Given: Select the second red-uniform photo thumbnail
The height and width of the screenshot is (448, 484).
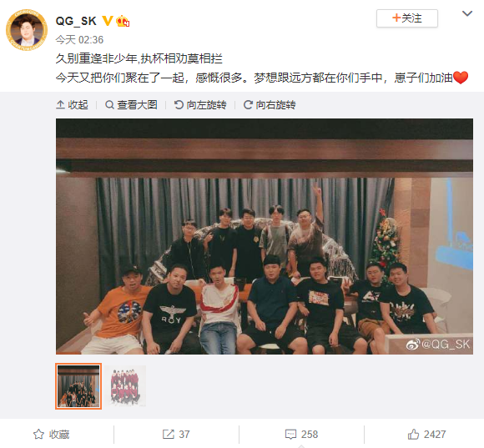Looking at the screenshot, I should pos(125,386).
